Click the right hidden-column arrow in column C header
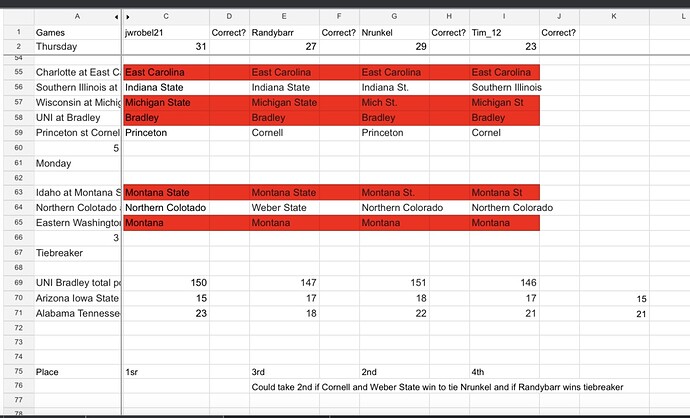Screen dimensions: 690x418 click(128, 18)
